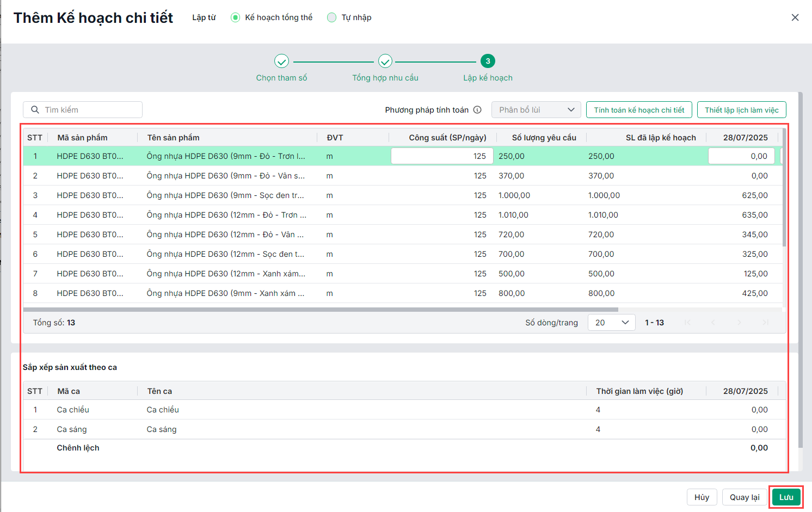Click the Công suất input in row 1
812x512 pixels.
click(442, 156)
